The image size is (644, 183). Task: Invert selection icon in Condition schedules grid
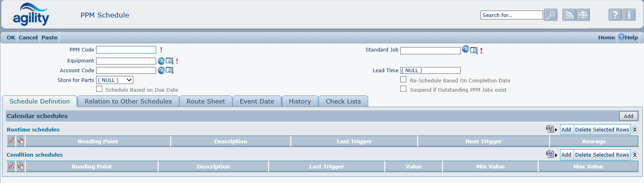coord(20,166)
